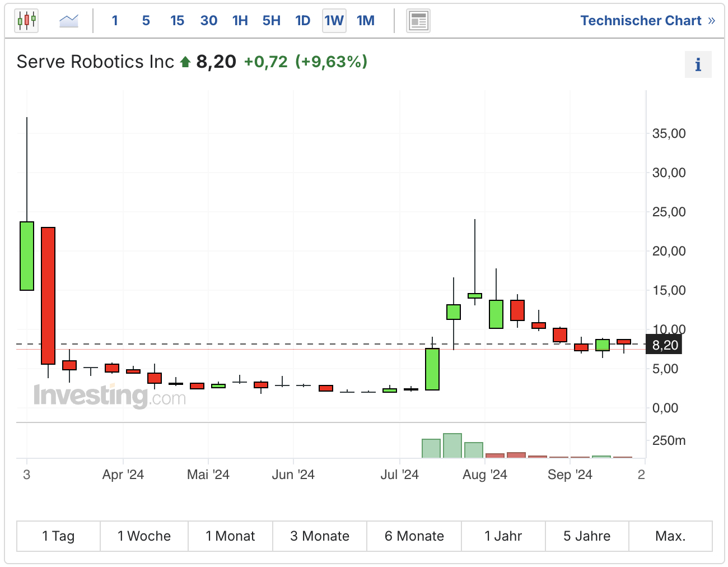Set range to 6 Monate
728x567 pixels.
click(414, 536)
